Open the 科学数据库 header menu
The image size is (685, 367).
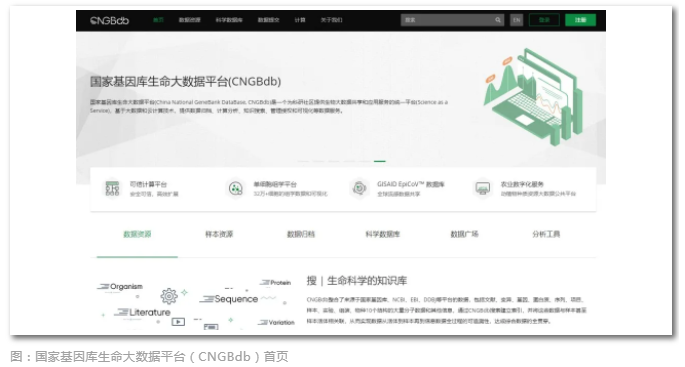pyautogui.click(x=229, y=20)
